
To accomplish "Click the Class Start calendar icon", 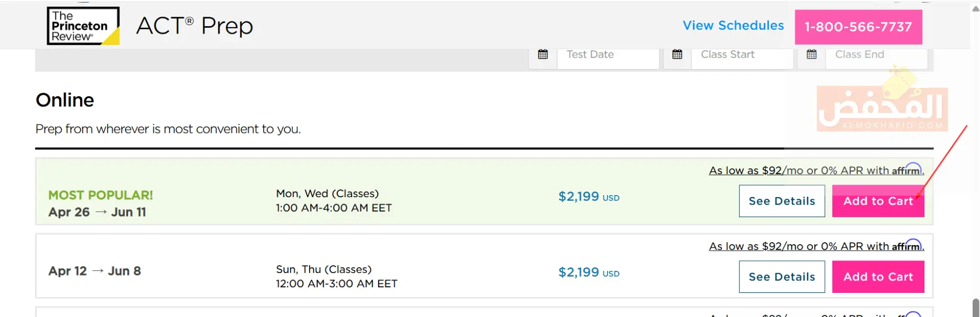I will [x=677, y=54].
